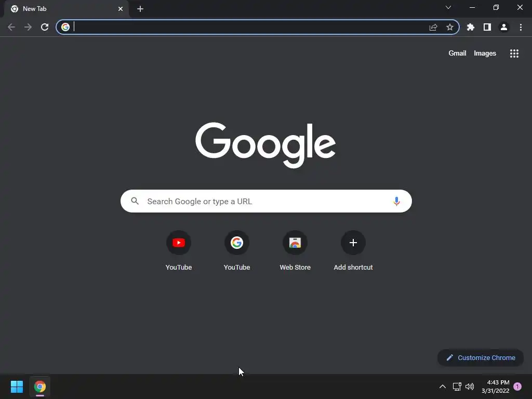Open the Extensions puzzle icon
Screen dimensions: 532x399
(x=471, y=27)
